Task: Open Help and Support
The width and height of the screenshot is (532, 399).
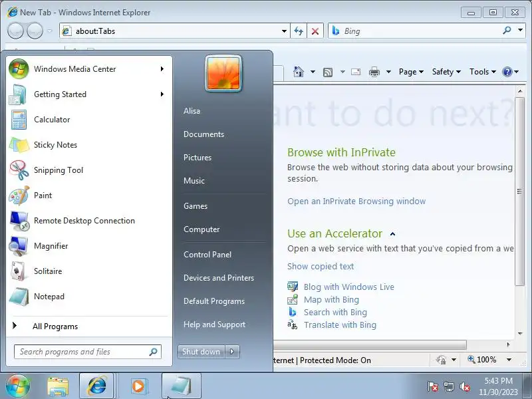Action: (x=214, y=325)
